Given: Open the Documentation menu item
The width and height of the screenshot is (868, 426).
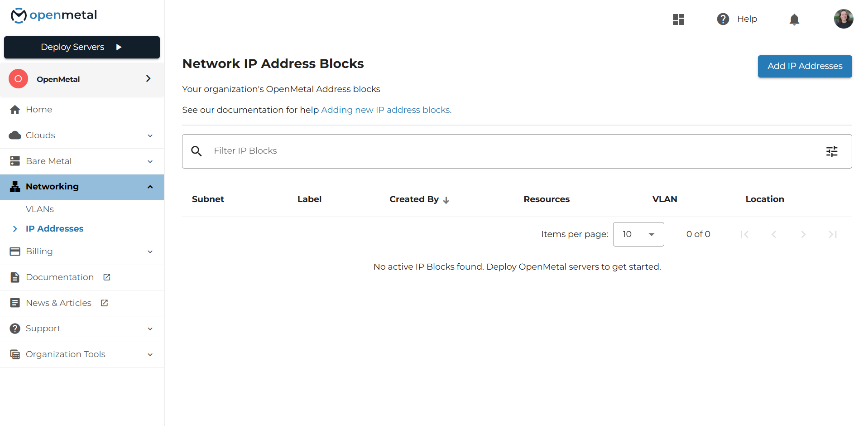Looking at the screenshot, I should [x=82, y=277].
